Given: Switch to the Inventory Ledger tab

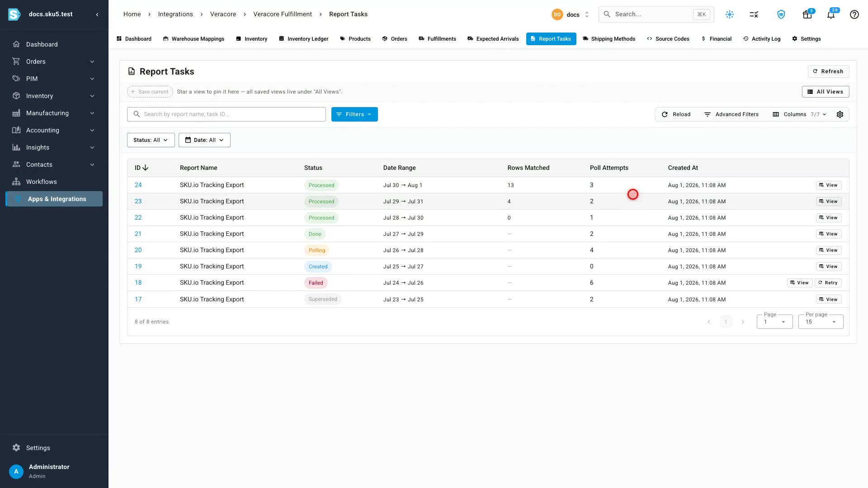Looking at the screenshot, I should tap(303, 39).
